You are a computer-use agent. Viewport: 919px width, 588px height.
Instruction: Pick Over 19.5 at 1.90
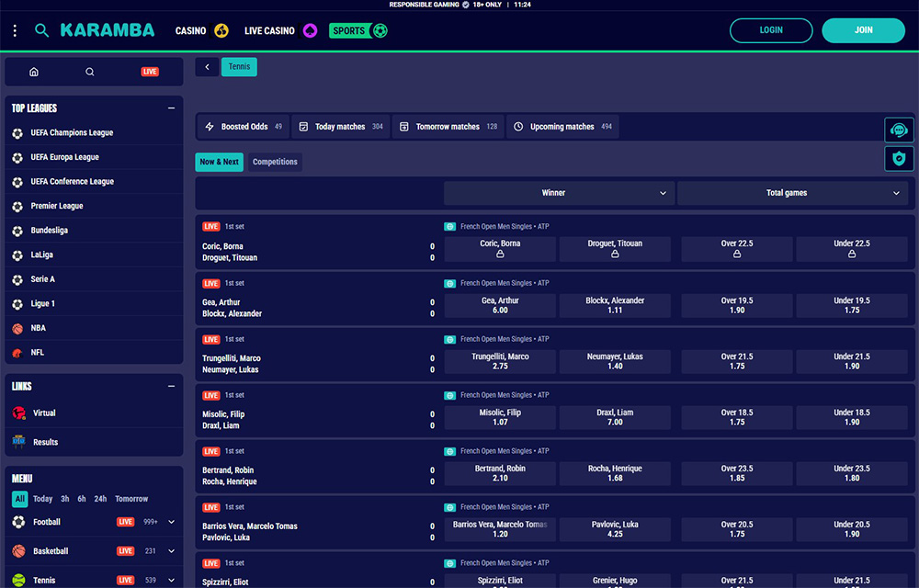(x=737, y=306)
